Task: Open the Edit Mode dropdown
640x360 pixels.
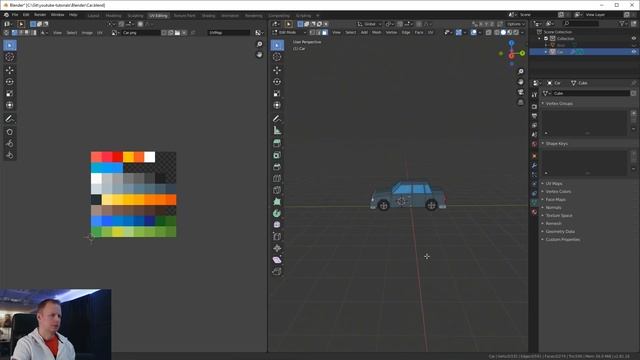Action: click(x=289, y=32)
